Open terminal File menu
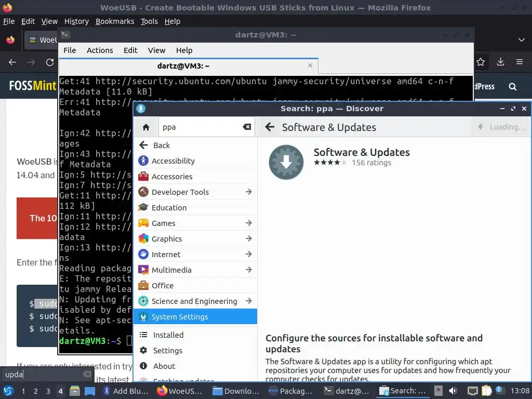Viewport: 532px width, 399px height. coord(70,50)
